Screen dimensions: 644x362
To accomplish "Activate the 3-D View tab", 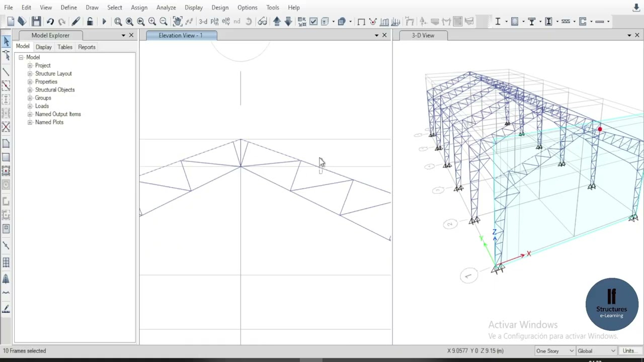I will pos(423,35).
